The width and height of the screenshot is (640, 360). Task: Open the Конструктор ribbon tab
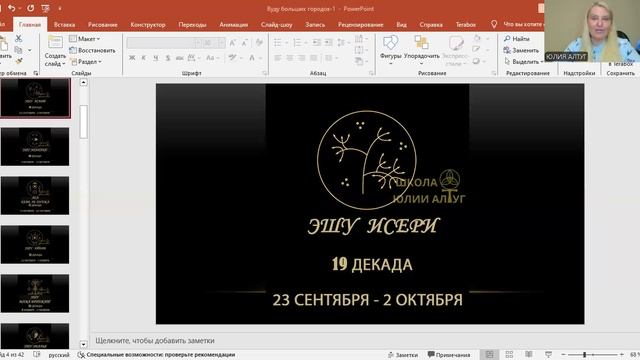click(148, 24)
